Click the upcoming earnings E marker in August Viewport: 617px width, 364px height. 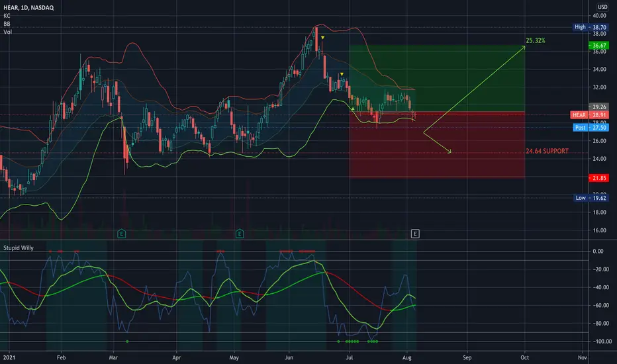(x=415, y=234)
